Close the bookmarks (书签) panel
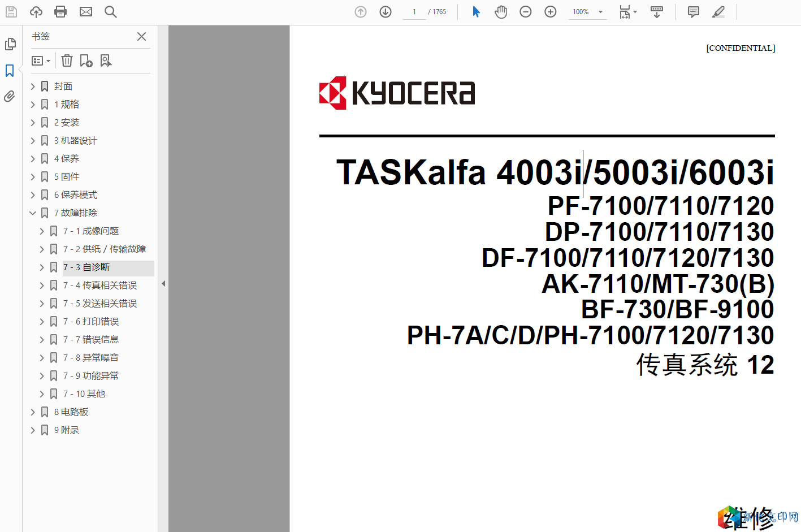The height and width of the screenshot is (532, 801). [x=141, y=37]
